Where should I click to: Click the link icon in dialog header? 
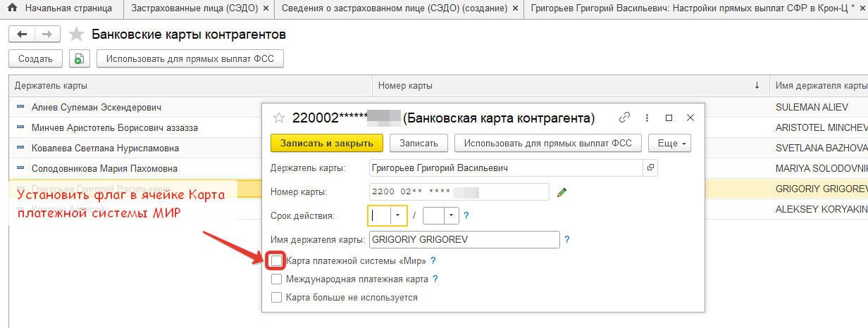(624, 118)
